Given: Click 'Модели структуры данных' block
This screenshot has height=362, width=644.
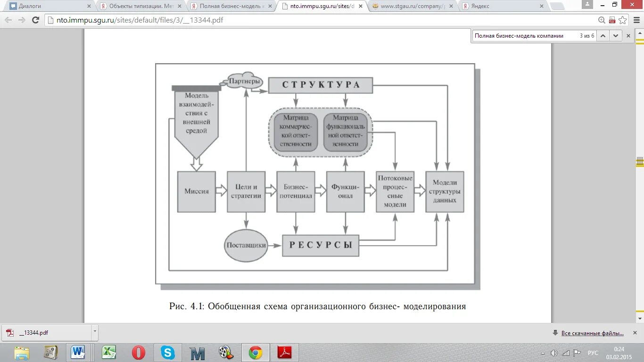Looking at the screenshot, I should point(445,191).
